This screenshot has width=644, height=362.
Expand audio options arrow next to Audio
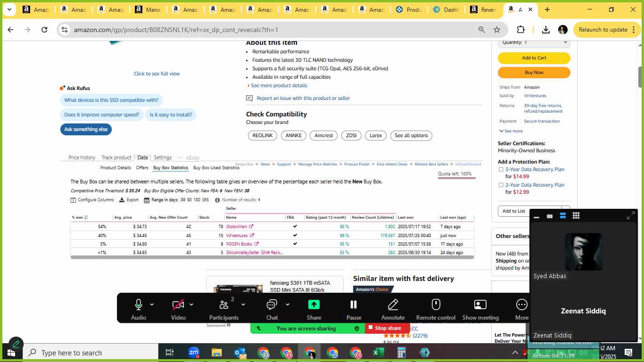tap(152, 304)
